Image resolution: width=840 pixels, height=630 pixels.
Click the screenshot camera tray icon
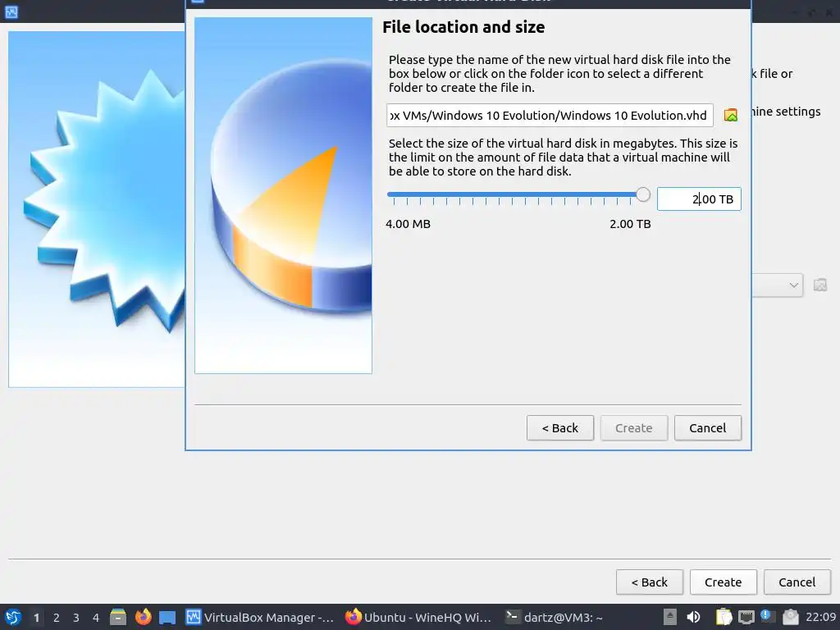pyautogui.click(x=790, y=617)
